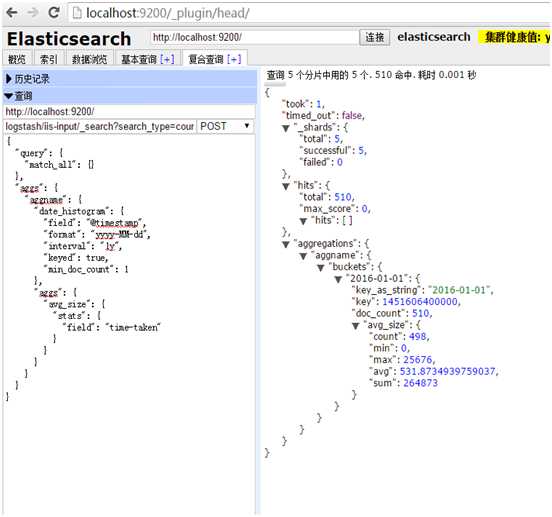Add a new basic query with [+]

(x=167, y=59)
